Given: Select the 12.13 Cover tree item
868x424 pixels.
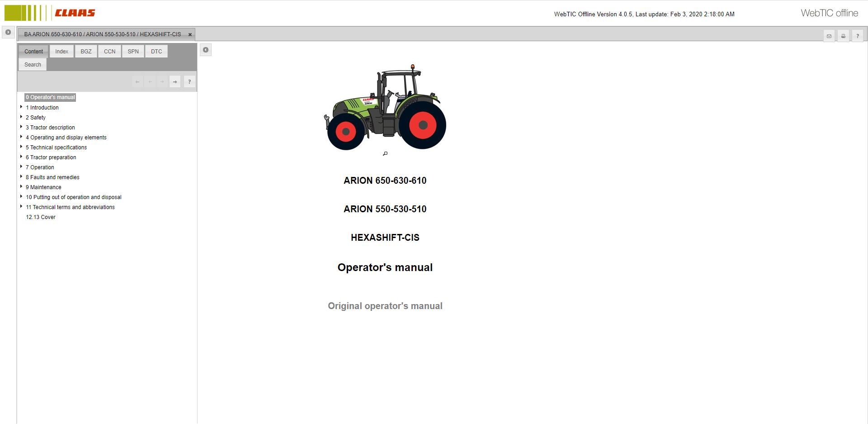Looking at the screenshot, I should tap(40, 217).
